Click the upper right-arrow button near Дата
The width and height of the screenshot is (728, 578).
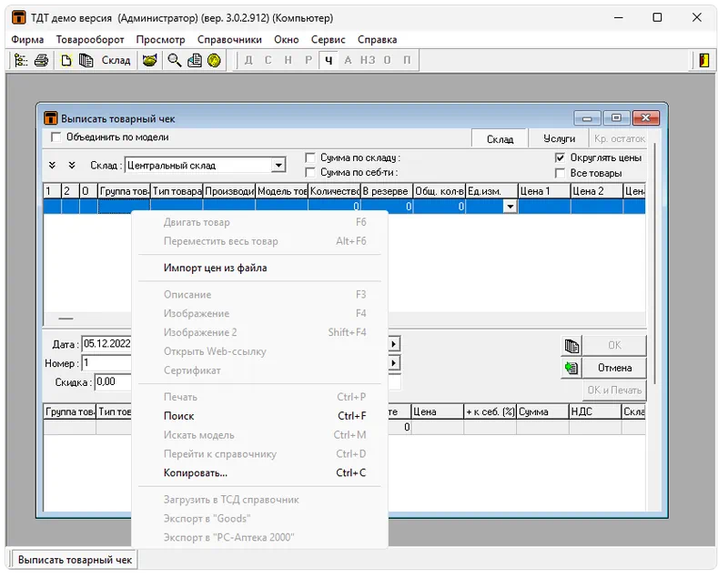point(394,344)
